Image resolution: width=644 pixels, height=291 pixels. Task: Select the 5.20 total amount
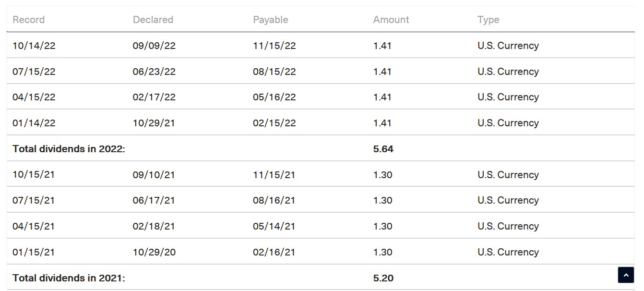pyautogui.click(x=383, y=278)
